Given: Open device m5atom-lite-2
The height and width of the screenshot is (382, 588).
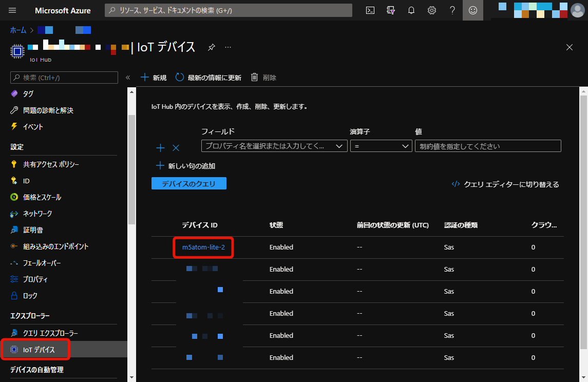Looking at the screenshot, I should click(x=203, y=247).
